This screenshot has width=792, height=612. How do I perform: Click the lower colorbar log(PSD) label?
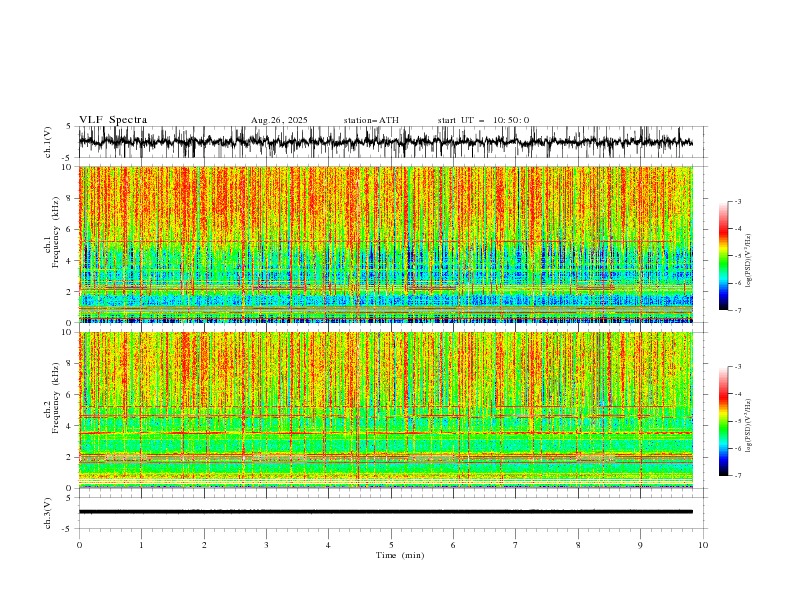(x=749, y=426)
